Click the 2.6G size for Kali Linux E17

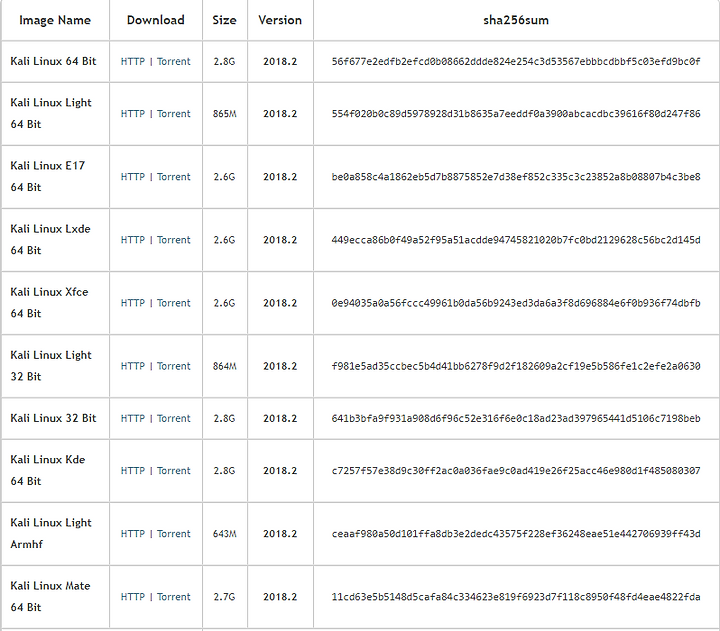[225, 177]
